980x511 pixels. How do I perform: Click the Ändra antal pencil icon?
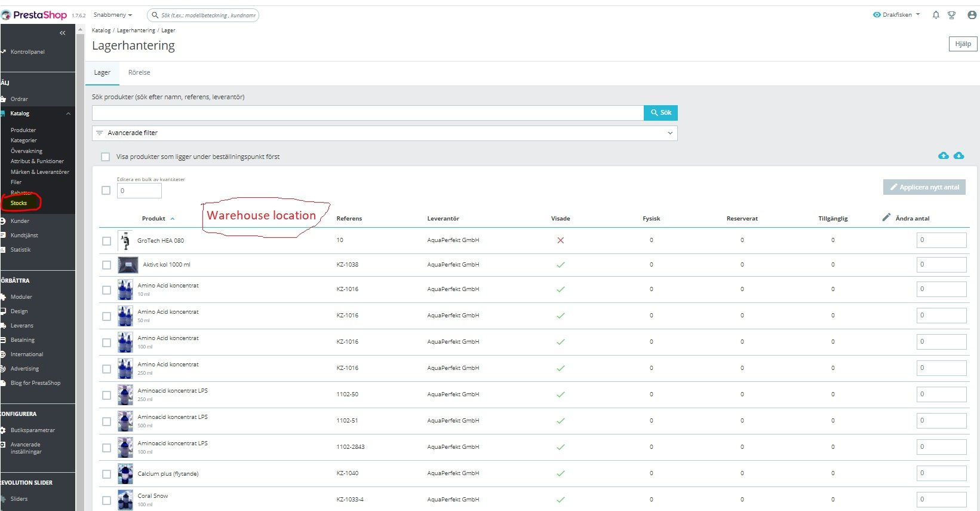point(886,218)
